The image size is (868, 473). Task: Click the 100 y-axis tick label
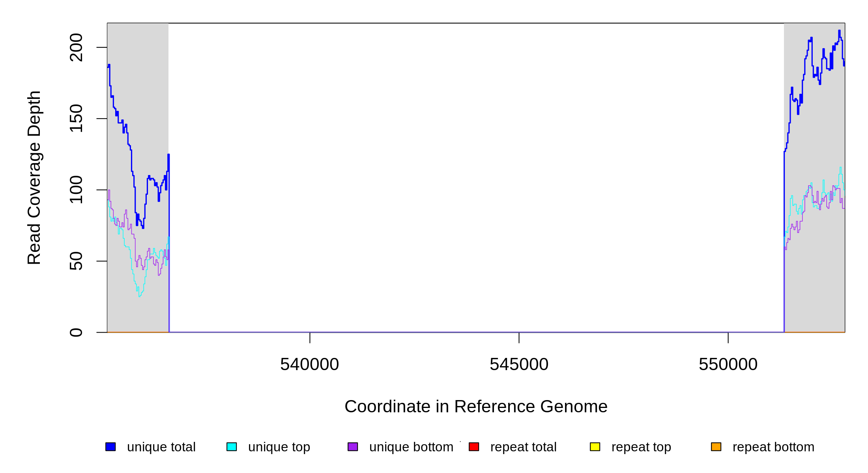(76, 190)
